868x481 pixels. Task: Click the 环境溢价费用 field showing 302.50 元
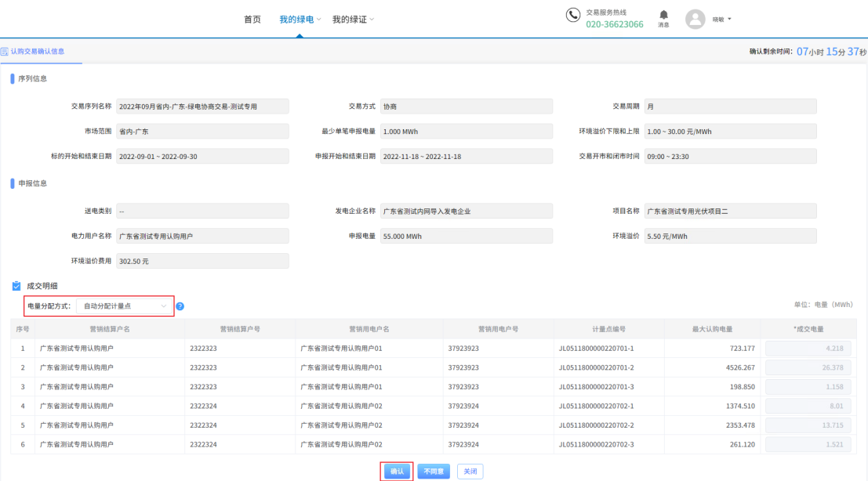(x=202, y=261)
